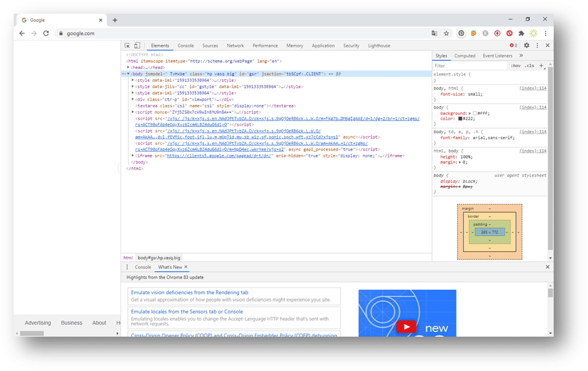This screenshot has height=371, width=588.
Task: Show more Styles pane tabs chevron
Action: 521,56
